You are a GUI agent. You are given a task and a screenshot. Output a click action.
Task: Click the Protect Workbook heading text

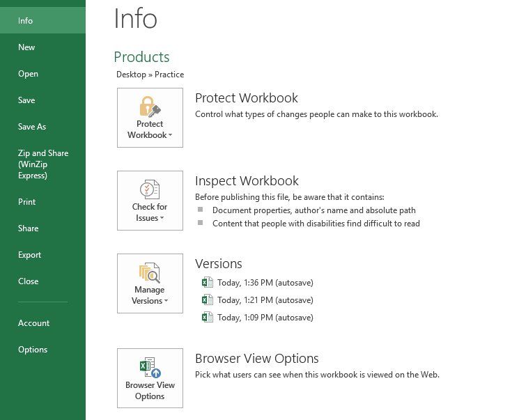tap(247, 98)
